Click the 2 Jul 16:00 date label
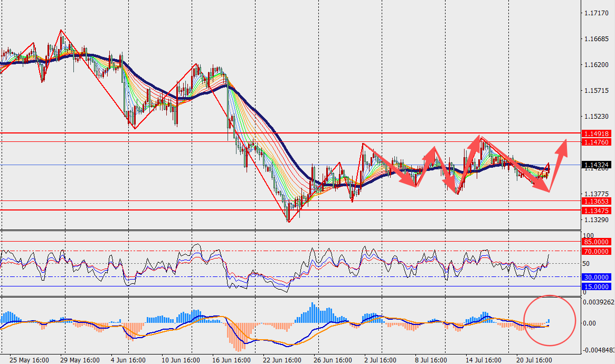615x364 pixels. click(380, 360)
